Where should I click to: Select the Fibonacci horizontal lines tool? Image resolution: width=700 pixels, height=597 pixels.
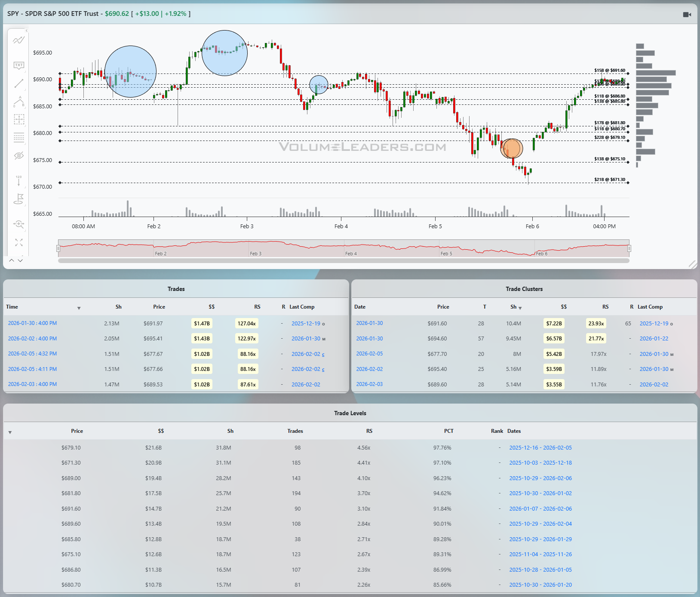click(19, 138)
